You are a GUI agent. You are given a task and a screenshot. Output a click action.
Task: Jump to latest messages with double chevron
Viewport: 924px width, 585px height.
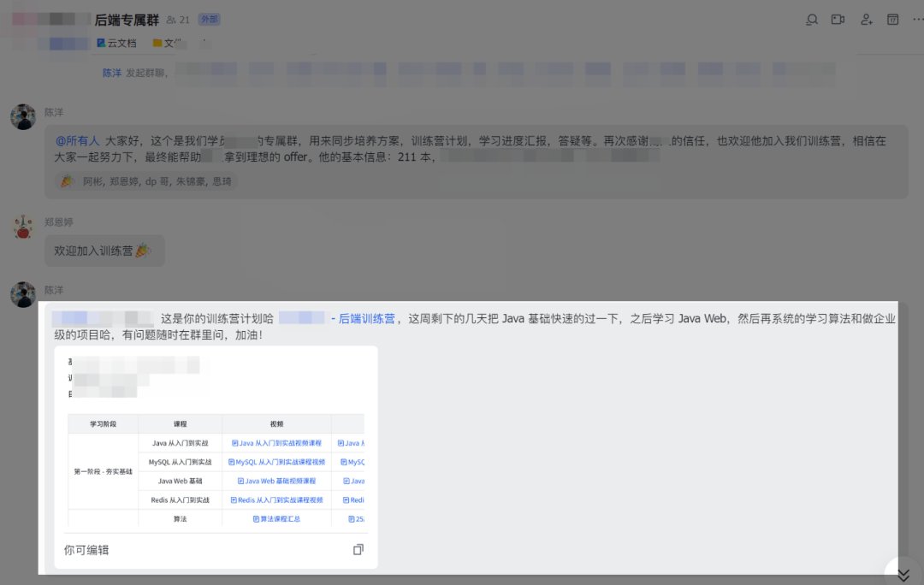click(903, 575)
